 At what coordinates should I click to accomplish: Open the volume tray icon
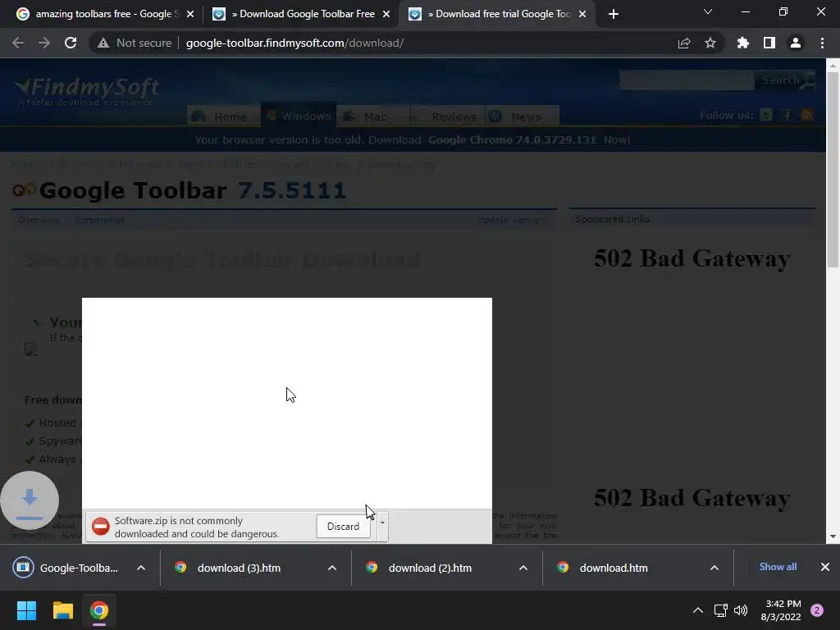click(741, 610)
